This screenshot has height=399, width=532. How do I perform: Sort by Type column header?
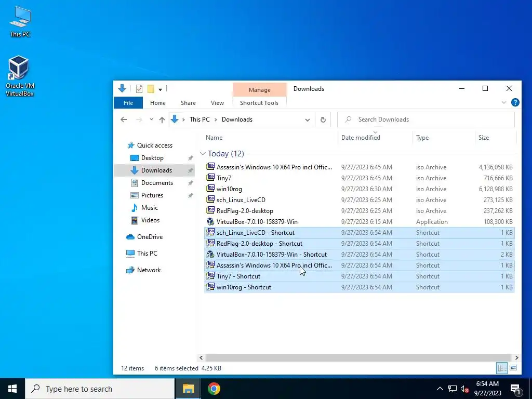[x=422, y=137]
